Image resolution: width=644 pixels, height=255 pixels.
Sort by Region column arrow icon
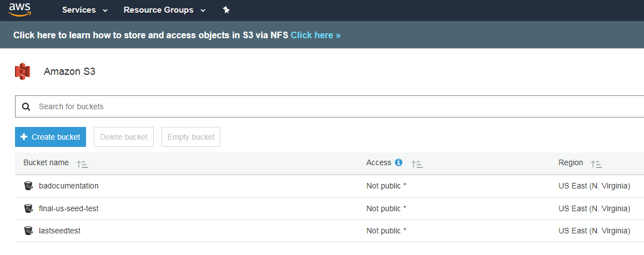(596, 165)
